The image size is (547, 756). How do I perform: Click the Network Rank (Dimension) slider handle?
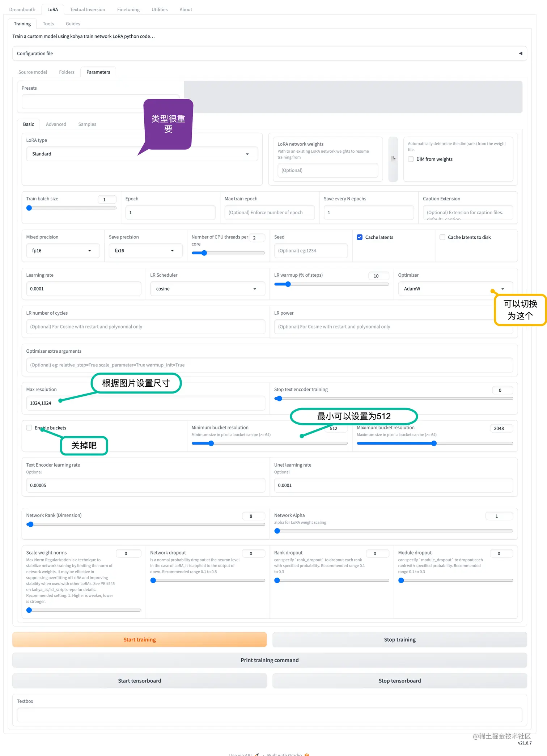pyautogui.click(x=31, y=524)
